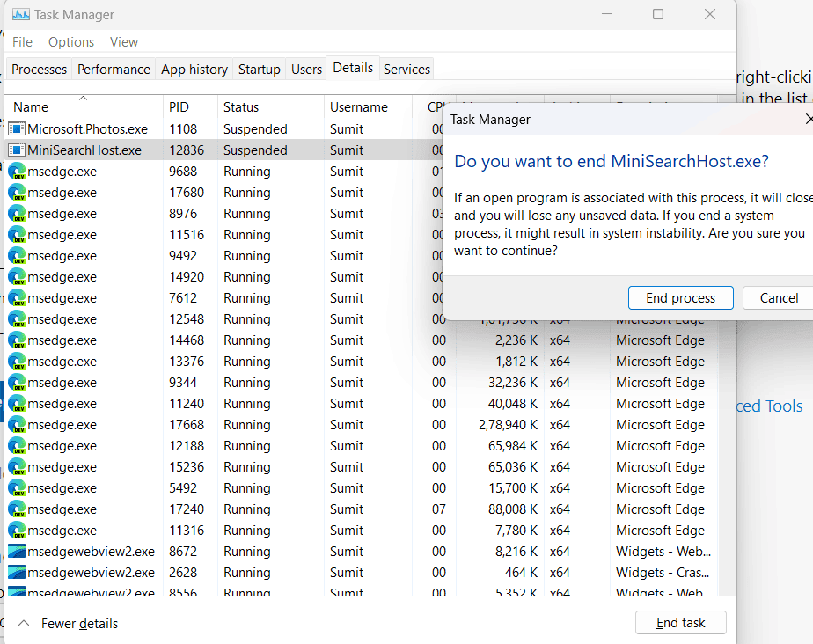The width and height of the screenshot is (813, 644).
Task: Cancel the end process dialog
Action: point(779,298)
